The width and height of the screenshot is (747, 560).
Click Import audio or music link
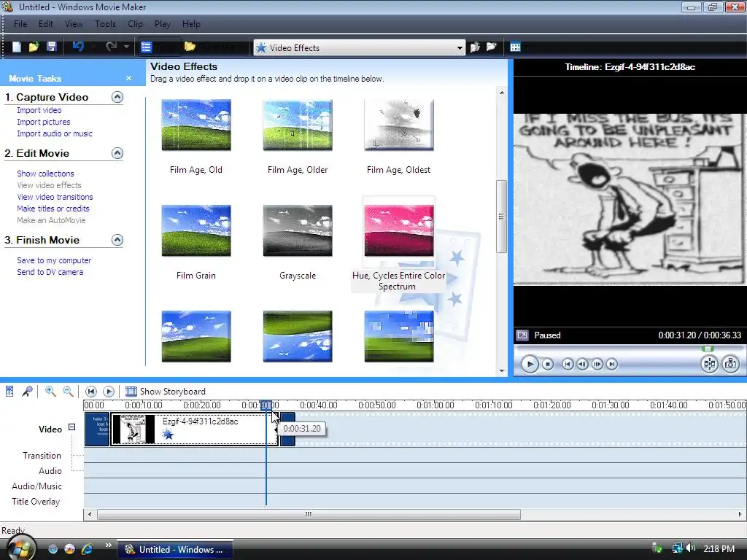tap(55, 133)
